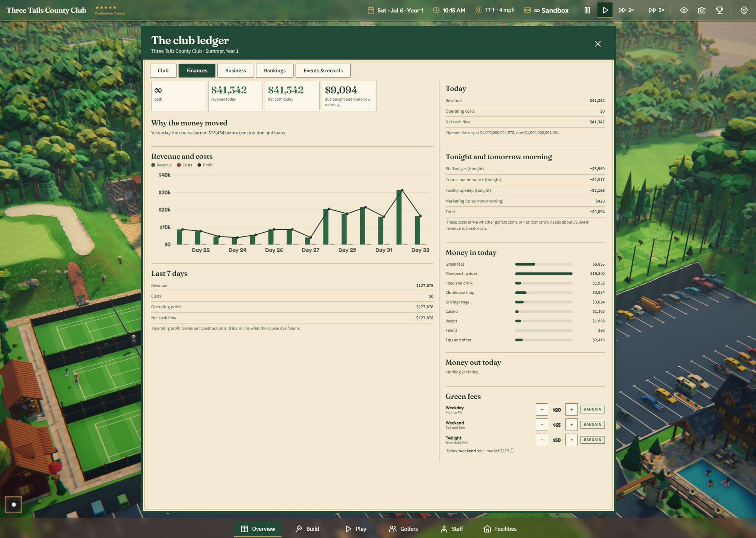Image resolution: width=756 pixels, height=538 pixels.
Task: Click the infinity cash card
Action: tap(178, 96)
